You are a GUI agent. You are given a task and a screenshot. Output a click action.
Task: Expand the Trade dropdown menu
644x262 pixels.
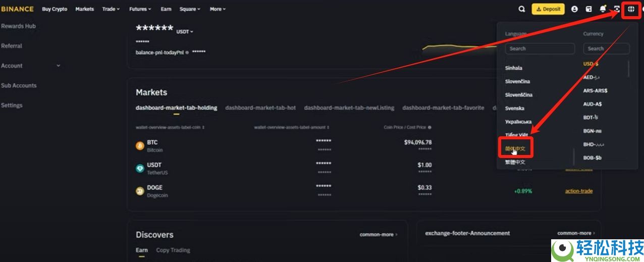(x=111, y=9)
